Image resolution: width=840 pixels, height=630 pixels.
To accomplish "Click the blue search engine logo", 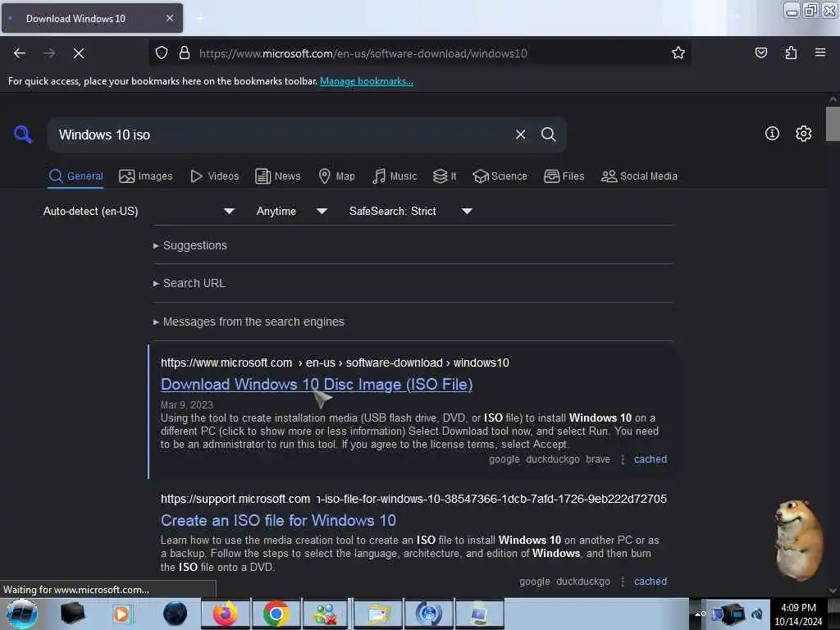I will [23, 134].
